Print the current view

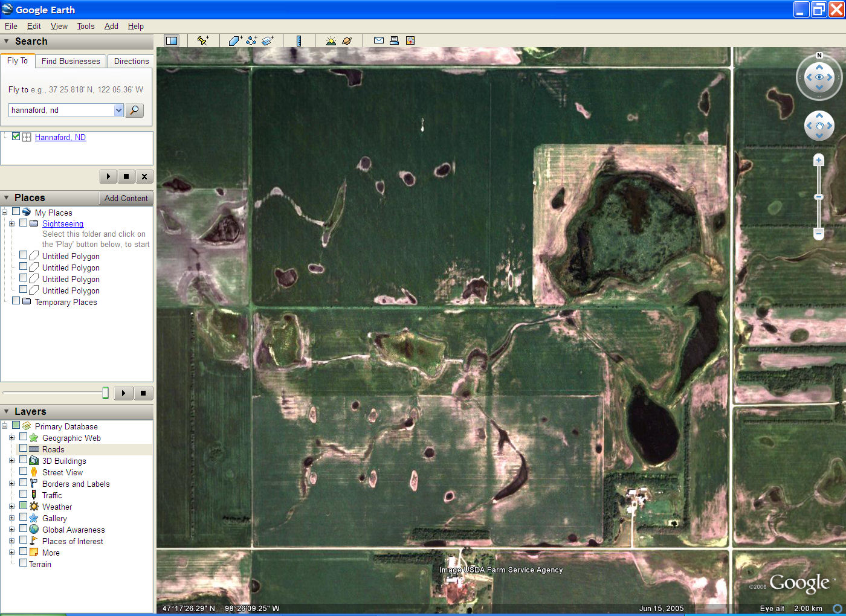click(394, 40)
